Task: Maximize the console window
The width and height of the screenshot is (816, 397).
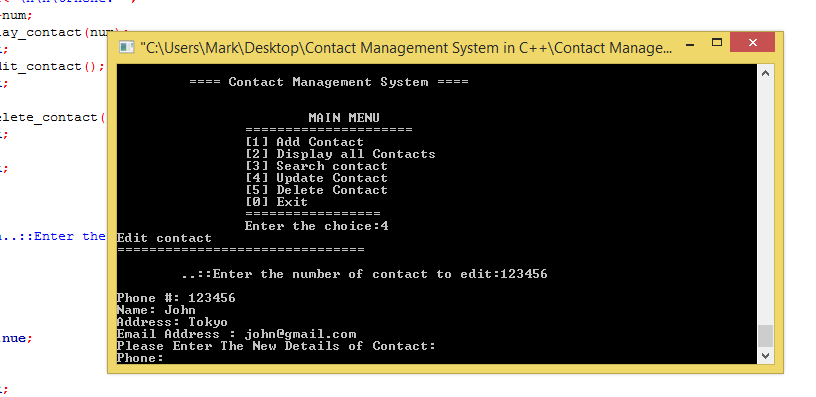Action: click(717, 43)
